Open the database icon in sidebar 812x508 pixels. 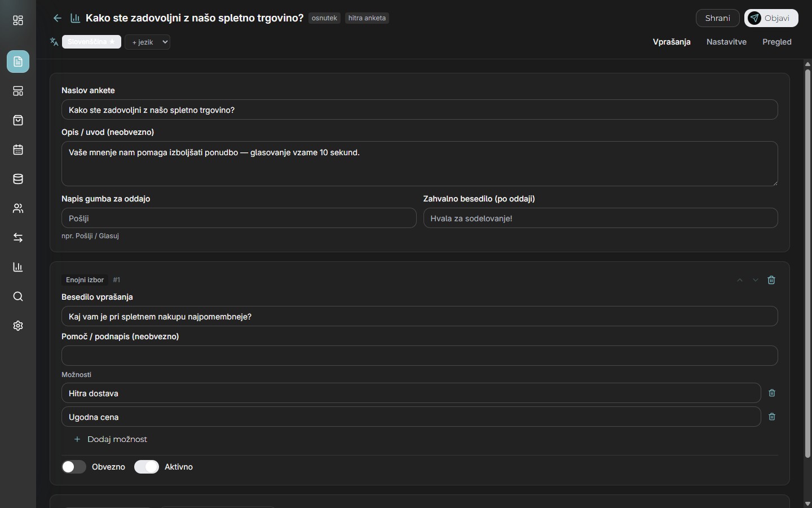(x=18, y=179)
